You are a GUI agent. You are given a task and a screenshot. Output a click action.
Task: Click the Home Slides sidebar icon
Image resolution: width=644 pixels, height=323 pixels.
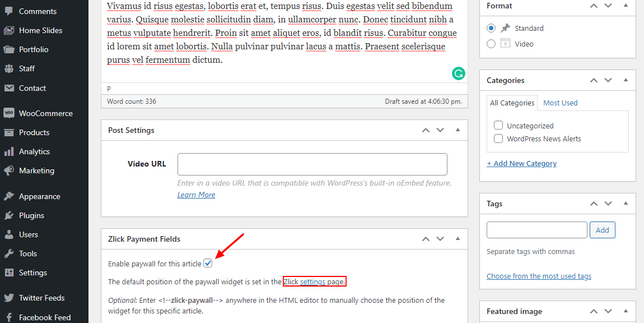[x=9, y=30]
